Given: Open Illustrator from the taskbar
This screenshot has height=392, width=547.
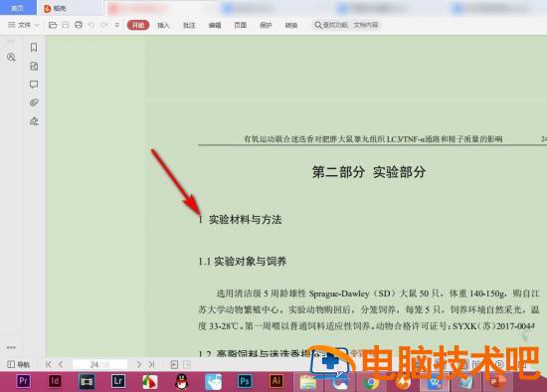Looking at the screenshot, I should (x=275, y=381).
